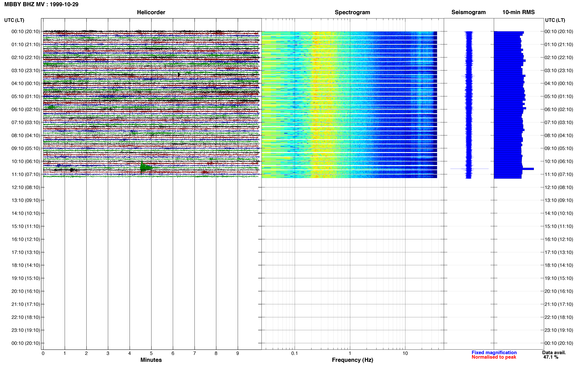The image size is (588, 368).
Task: Click the Frequency (Hz) axis label
Action: pos(352,360)
